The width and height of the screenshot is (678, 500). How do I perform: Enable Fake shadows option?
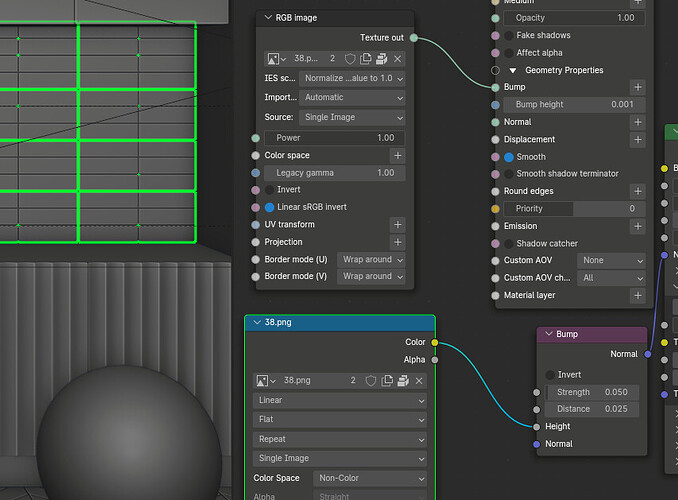click(509, 35)
